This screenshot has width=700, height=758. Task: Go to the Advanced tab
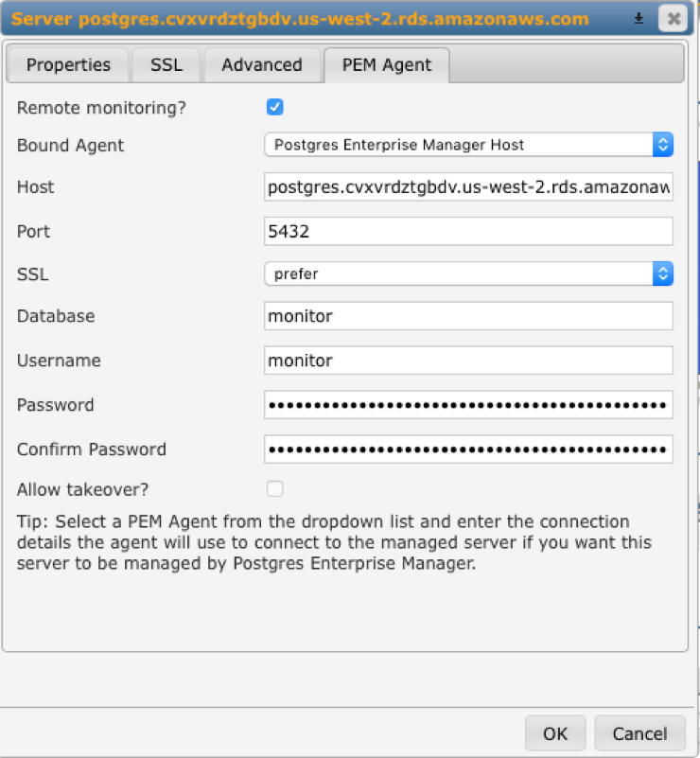pyautogui.click(x=262, y=65)
